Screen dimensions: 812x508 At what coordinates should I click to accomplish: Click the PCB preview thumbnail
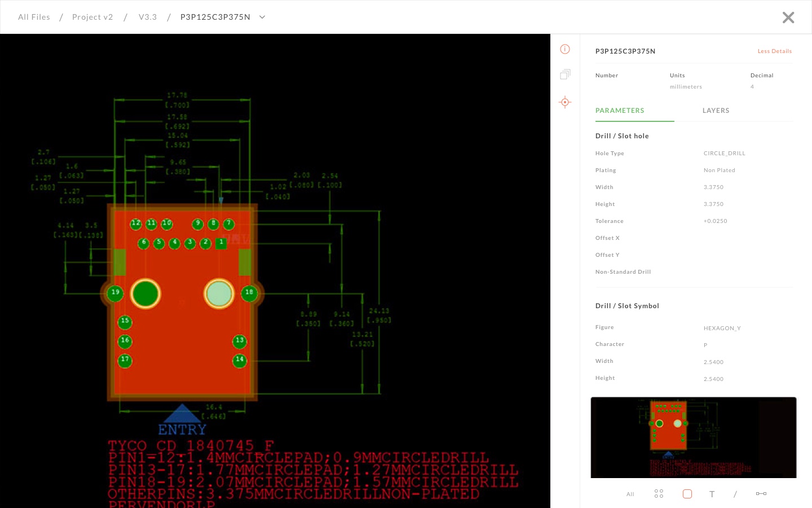694,437
